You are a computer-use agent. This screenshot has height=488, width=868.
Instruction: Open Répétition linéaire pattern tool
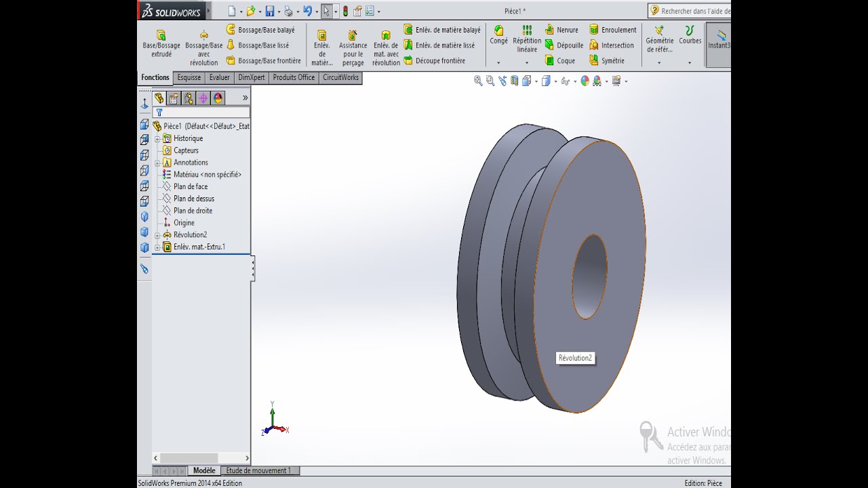pyautogui.click(x=527, y=39)
